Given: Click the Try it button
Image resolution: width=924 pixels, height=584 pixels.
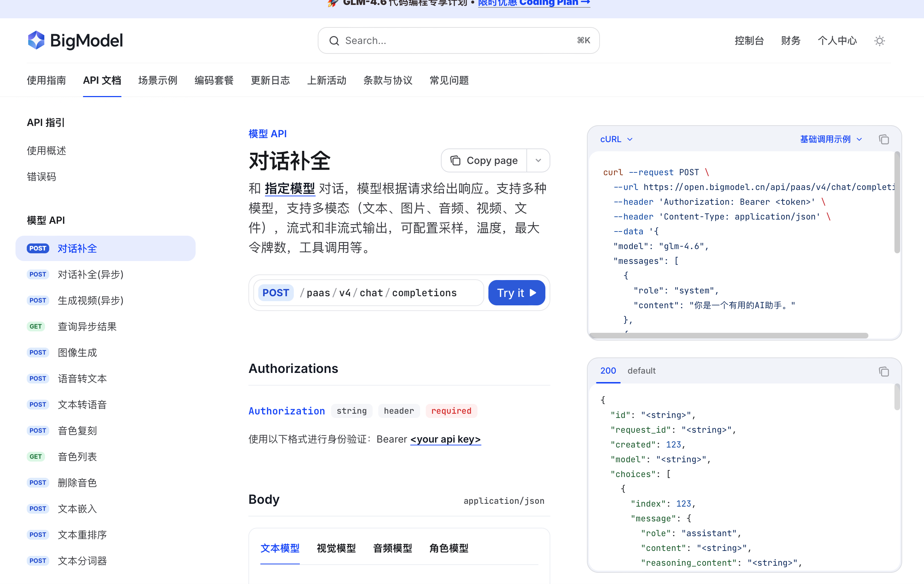Looking at the screenshot, I should click(517, 292).
